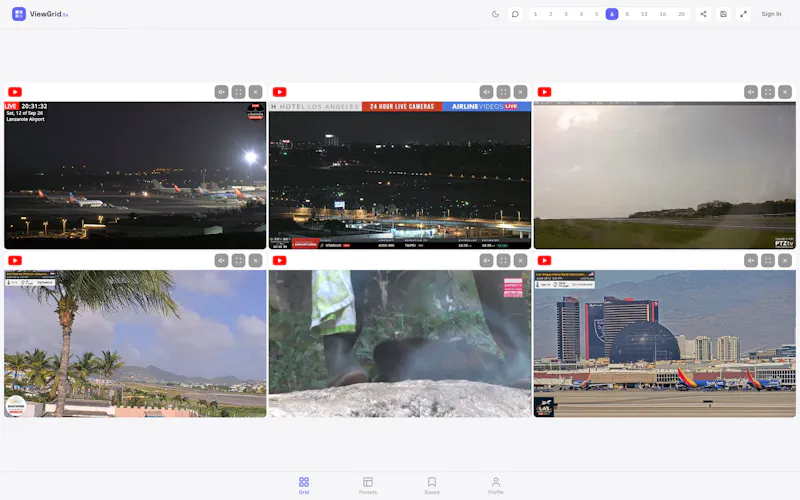
Task: Open the Saved tab
Action: click(432, 485)
